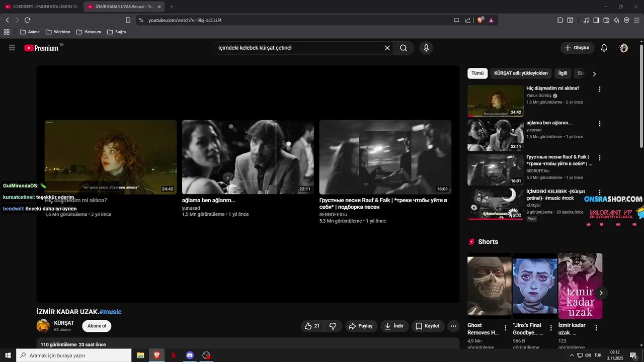Viewport: 644px width, 362px height.
Task: Open the Anime bookmarks folder
Action: click(30, 32)
